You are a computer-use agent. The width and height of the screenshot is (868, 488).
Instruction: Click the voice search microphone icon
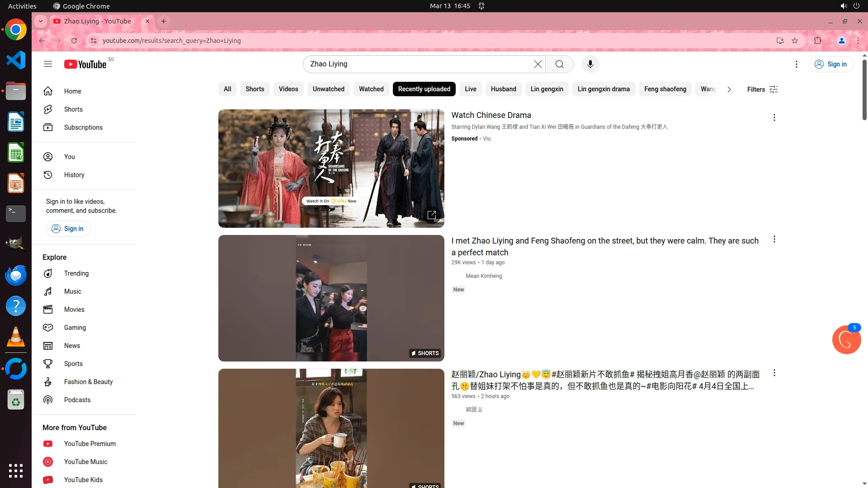click(590, 64)
